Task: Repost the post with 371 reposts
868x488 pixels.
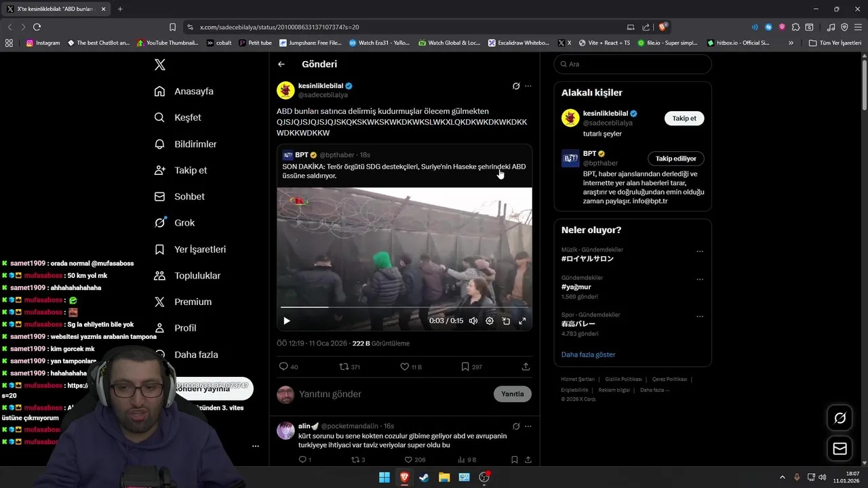Action: pos(350,367)
